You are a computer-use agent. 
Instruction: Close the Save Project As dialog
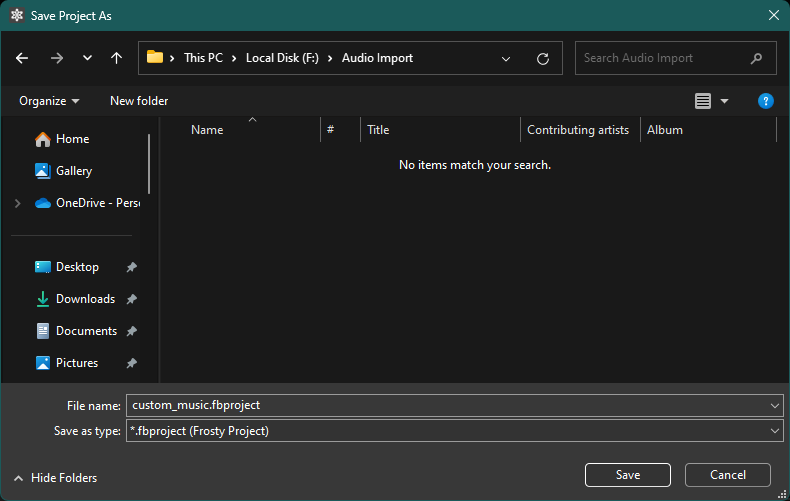click(774, 15)
